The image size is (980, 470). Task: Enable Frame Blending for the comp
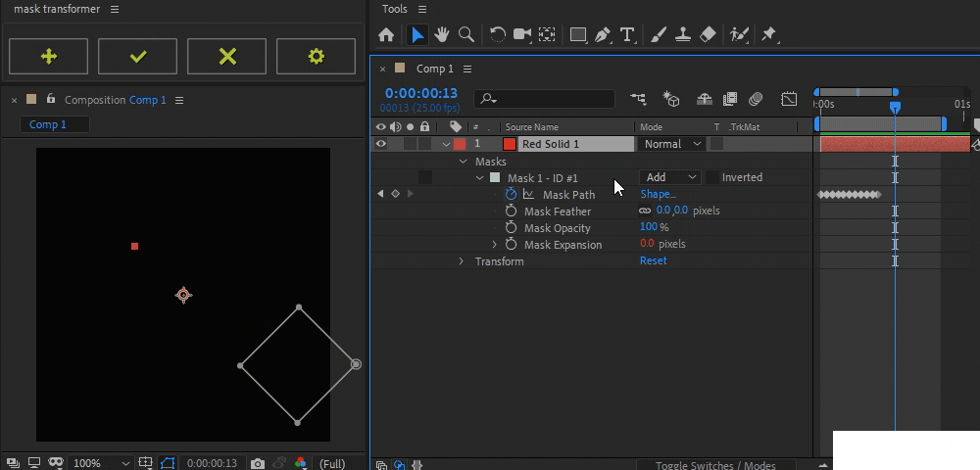[x=729, y=99]
